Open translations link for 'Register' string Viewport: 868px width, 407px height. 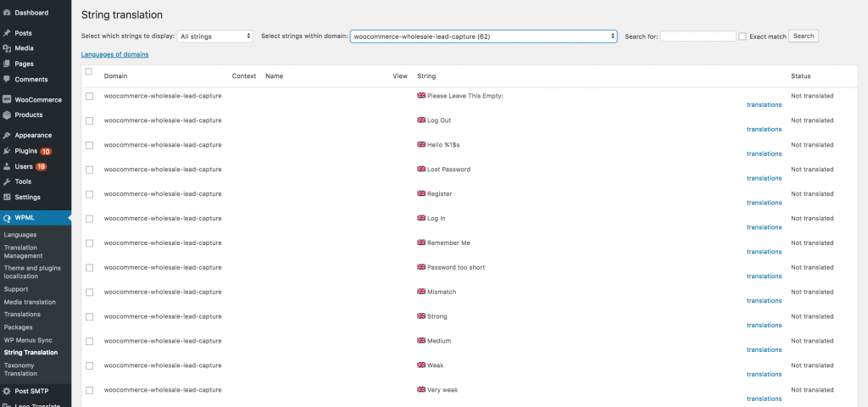click(764, 203)
